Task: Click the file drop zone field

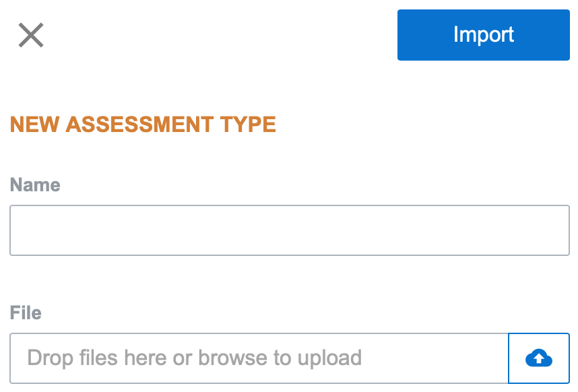Action: click(x=259, y=358)
